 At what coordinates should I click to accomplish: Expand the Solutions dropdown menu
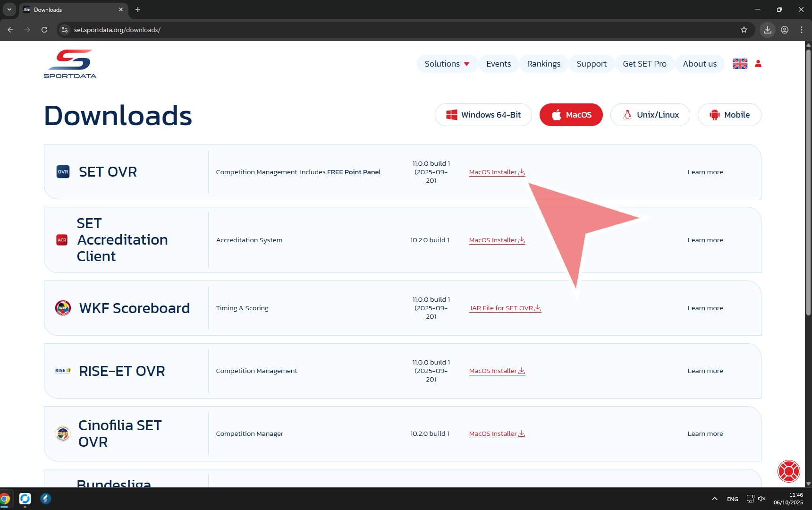tap(447, 64)
